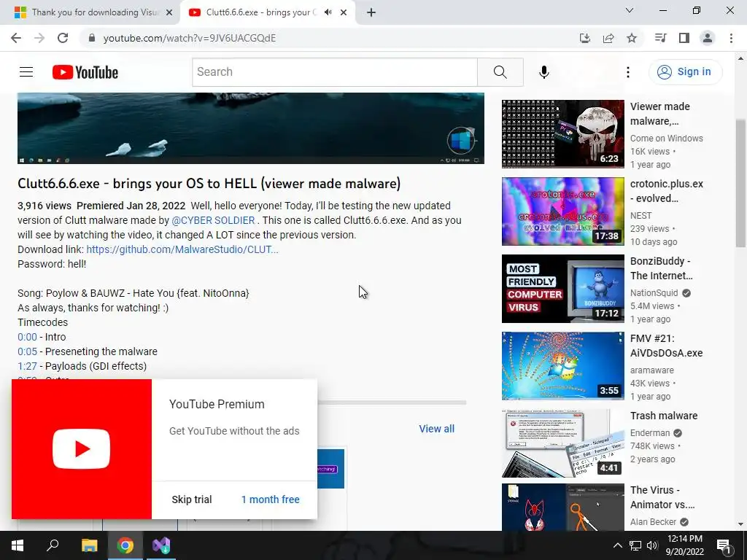747x560 pixels.
Task: Click the channel name Enderman
Action: point(650,433)
